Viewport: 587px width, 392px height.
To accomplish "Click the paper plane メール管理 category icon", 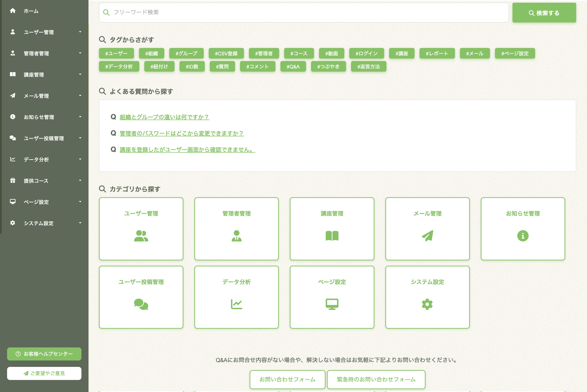I will click(428, 236).
